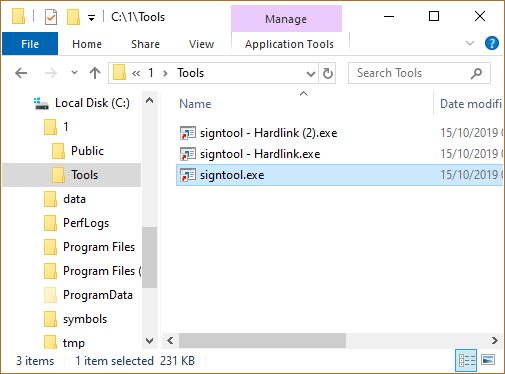505x374 pixels.
Task: Click the horizontal scrollbar thumb
Action: coord(262,340)
